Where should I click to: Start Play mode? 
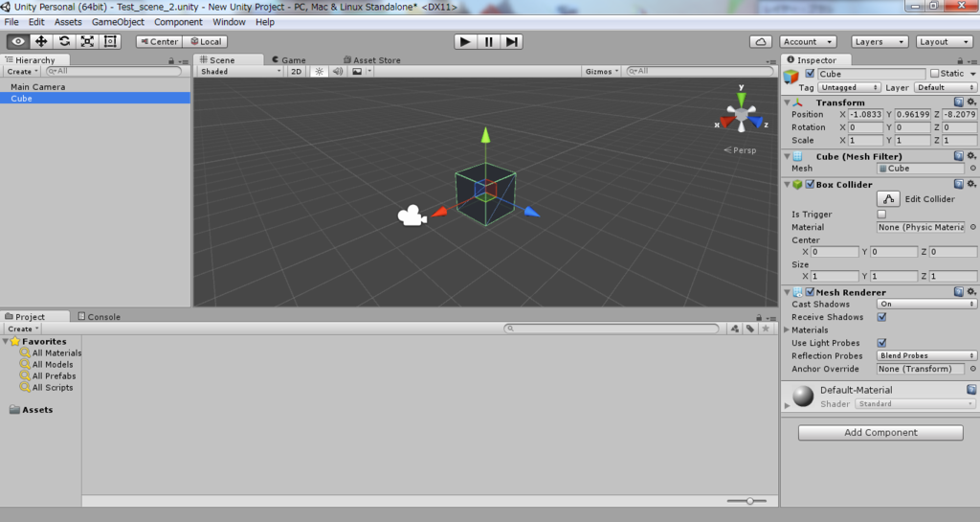click(464, 41)
